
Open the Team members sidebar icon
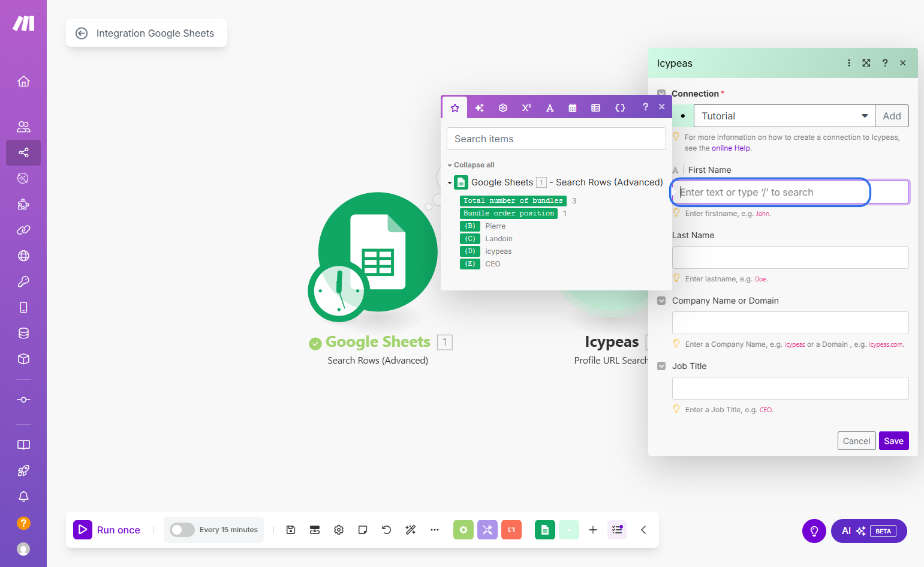coord(23,127)
